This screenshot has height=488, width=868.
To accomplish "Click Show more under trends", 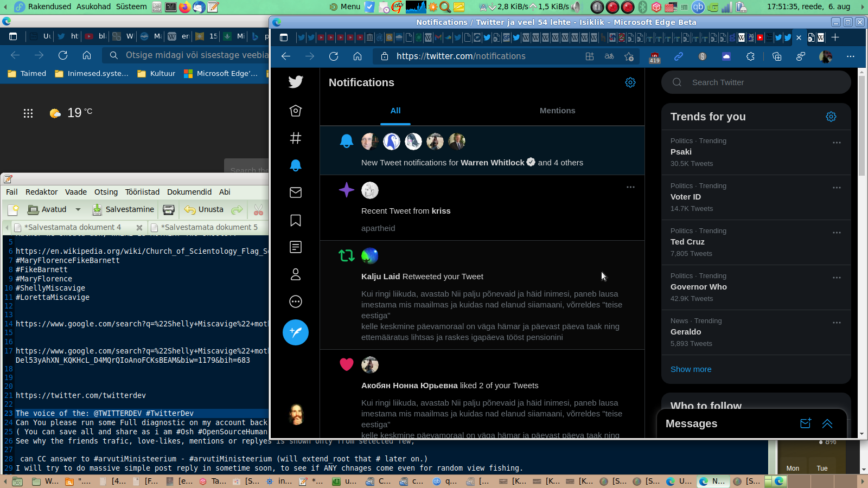I will [x=691, y=369].
